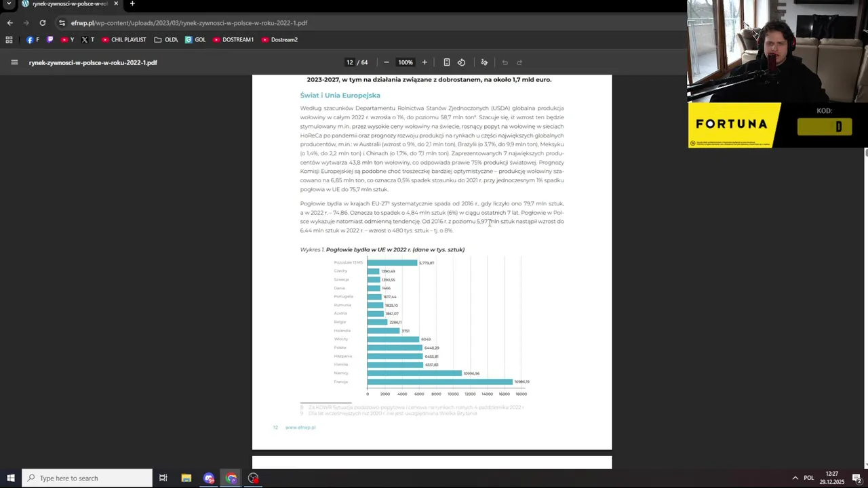
Task: Close the rynek-zywnosci PDF tab
Action: point(116,4)
